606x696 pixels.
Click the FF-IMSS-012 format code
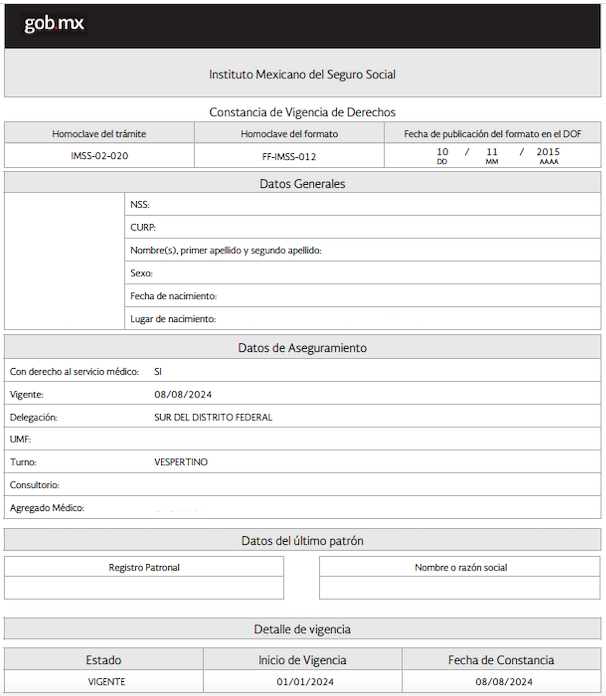[289, 156]
